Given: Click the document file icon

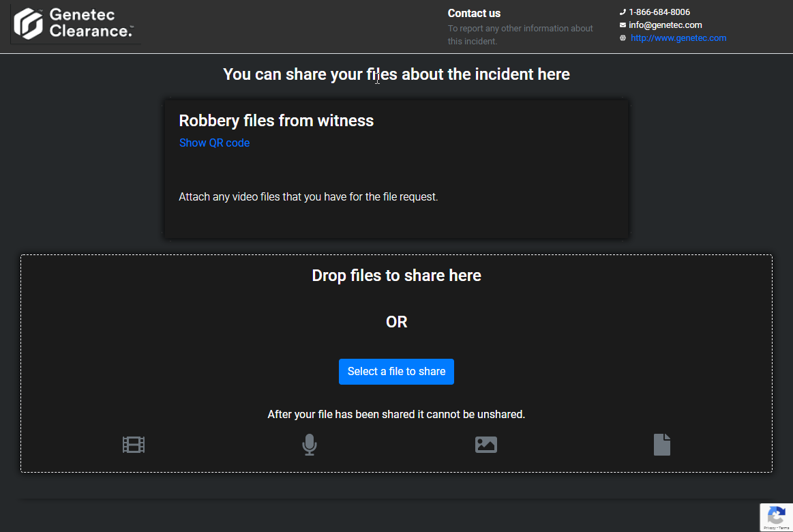Looking at the screenshot, I should (x=661, y=445).
